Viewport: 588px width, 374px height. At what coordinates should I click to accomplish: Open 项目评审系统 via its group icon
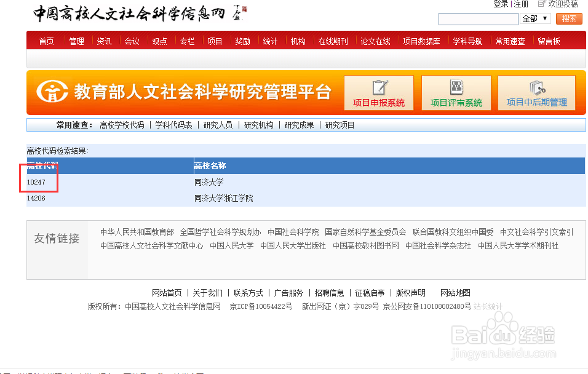pos(456,86)
